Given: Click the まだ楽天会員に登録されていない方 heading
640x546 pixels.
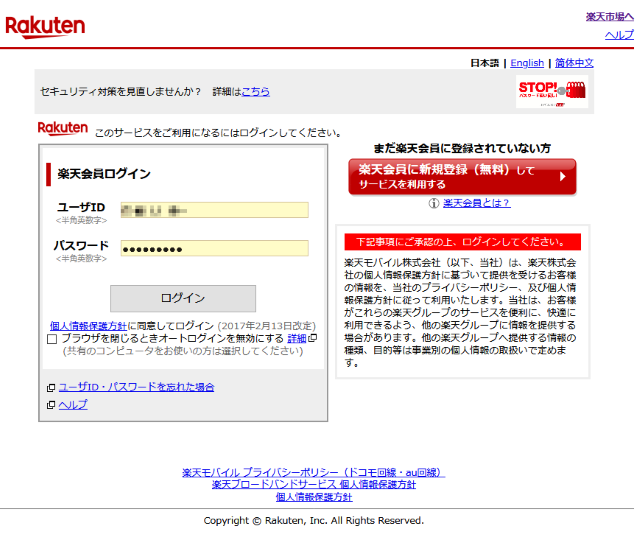Looking at the screenshot, I should 462,148.
